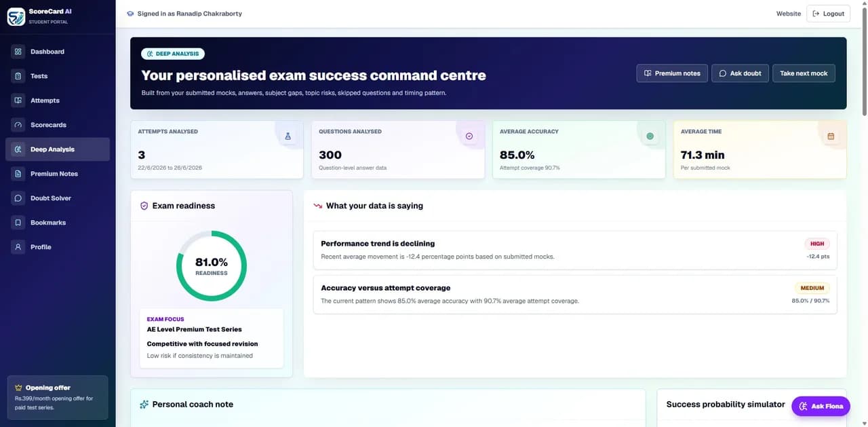868x427 pixels.
Task: Click the Attempts icon in sidebar
Action: coord(18,100)
